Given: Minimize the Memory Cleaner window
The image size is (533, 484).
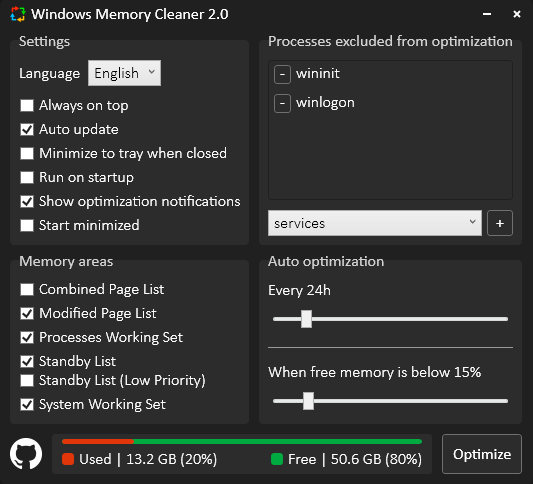Looking at the screenshot, I should [x=487, y=14].
